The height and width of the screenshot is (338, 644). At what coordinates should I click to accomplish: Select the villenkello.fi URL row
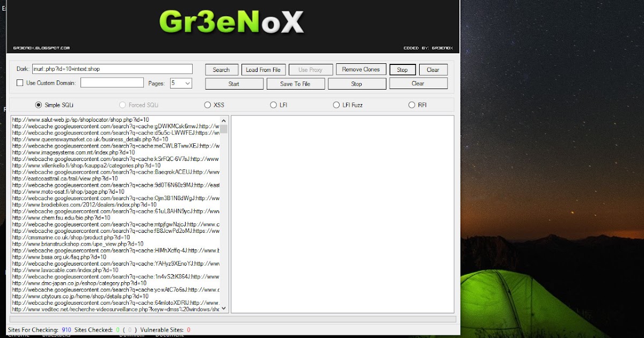[x=115, y=165]
